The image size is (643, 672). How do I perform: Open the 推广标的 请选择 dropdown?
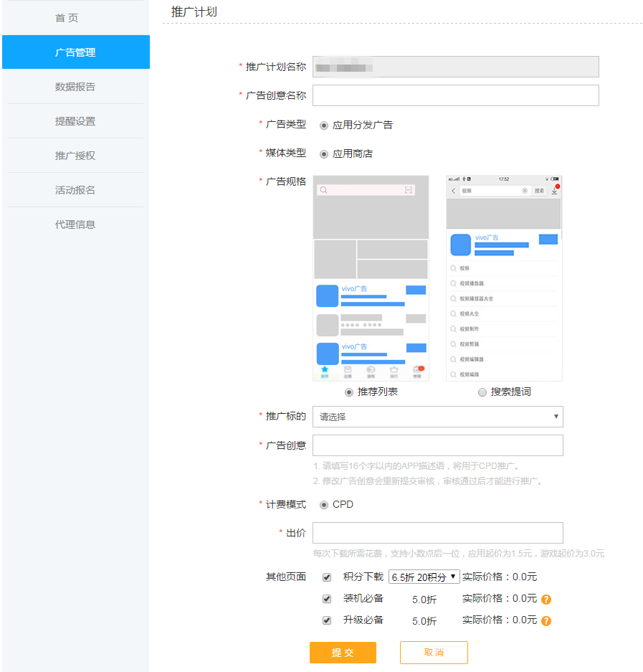pos(437,417)
